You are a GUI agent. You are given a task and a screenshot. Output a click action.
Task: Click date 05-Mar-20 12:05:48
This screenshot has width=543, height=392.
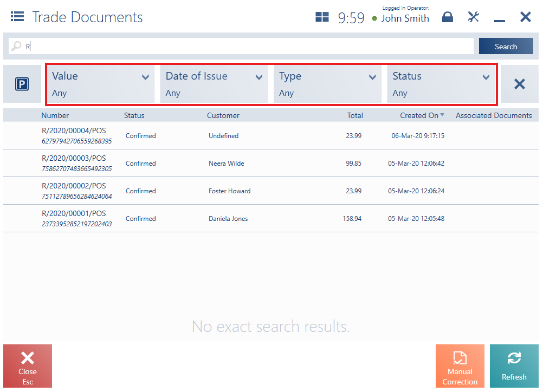coord(416,219)
